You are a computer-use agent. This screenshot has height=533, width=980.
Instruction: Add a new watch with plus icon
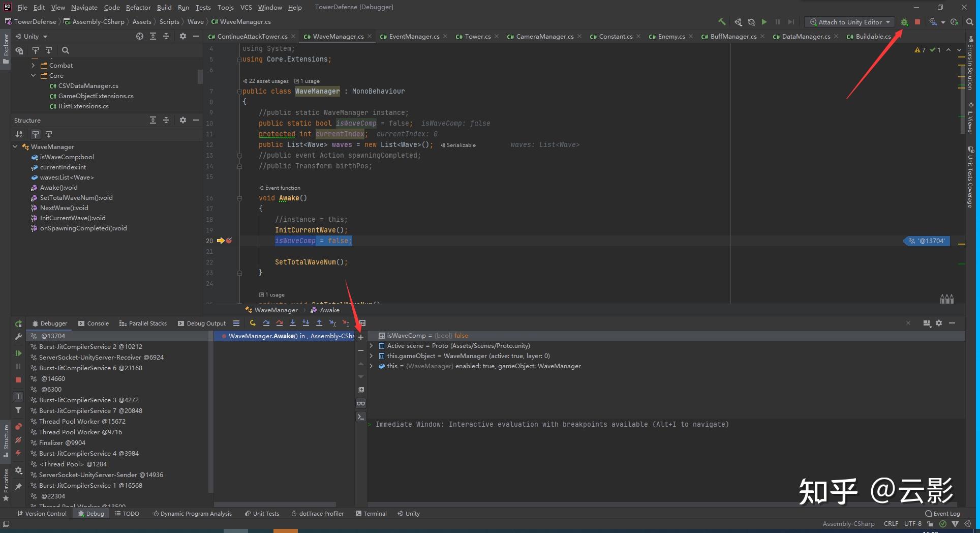pos(361,337)
